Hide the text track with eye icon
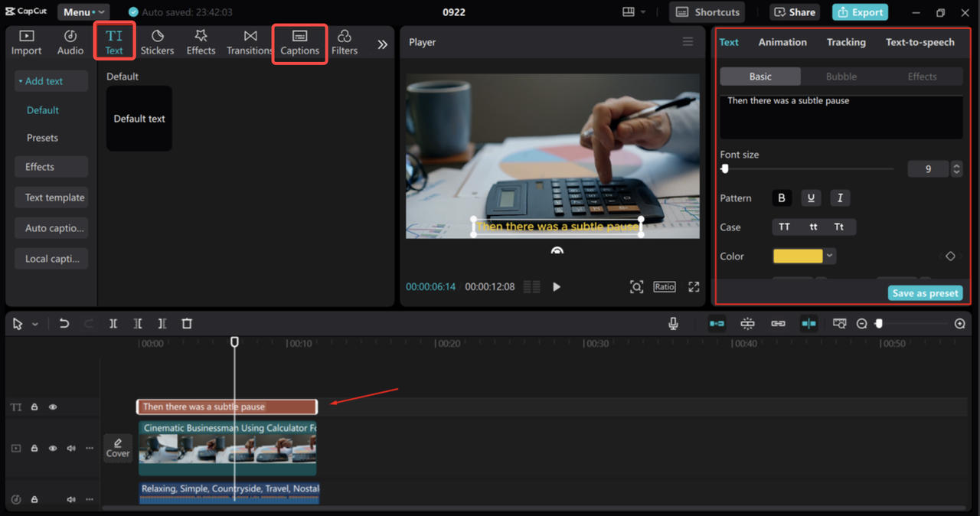980x516 pixels. pyautogui.click(x=53, y=407)
